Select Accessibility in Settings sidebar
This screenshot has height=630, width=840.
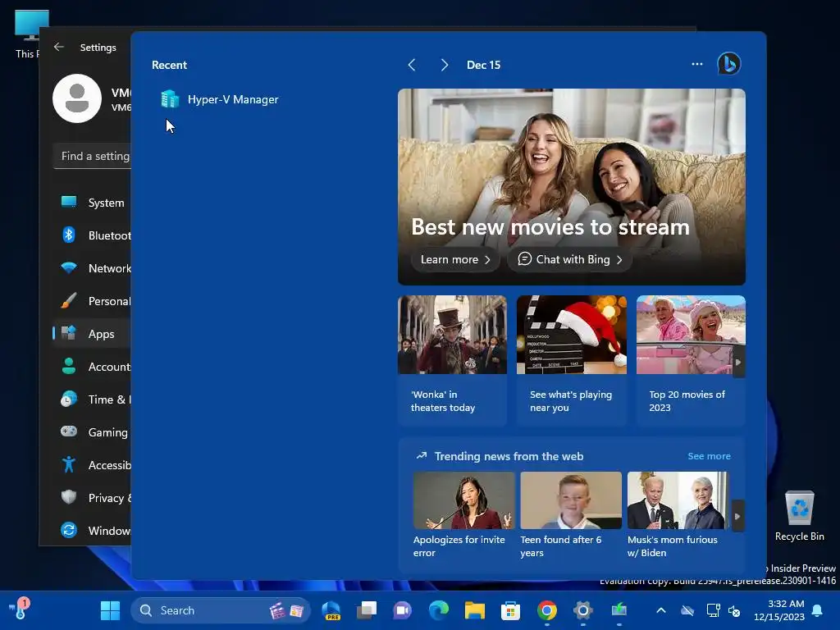point(92,464)
